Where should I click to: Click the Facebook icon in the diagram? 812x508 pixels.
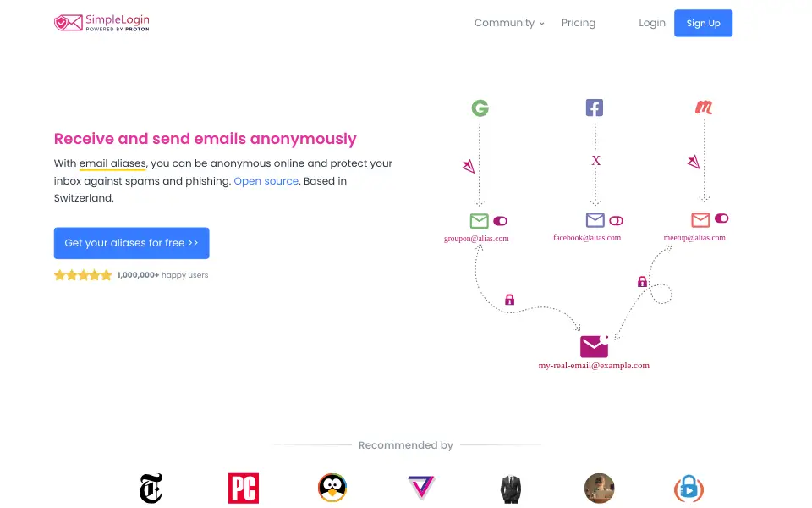[x=595, y=108]
